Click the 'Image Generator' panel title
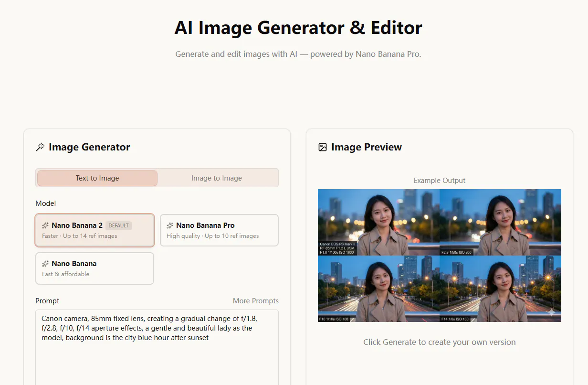Screen dimensions: 588x385 [x=89, y=147]
